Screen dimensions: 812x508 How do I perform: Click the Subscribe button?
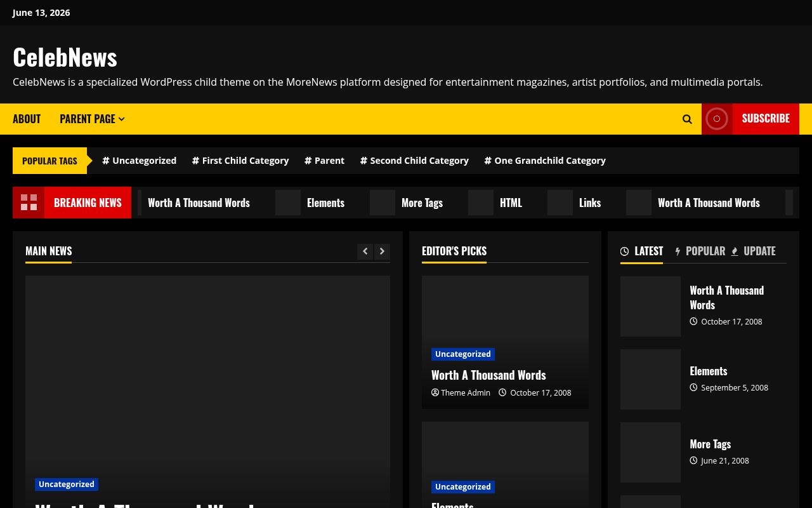pyautogui.click(x=766, y=119)
